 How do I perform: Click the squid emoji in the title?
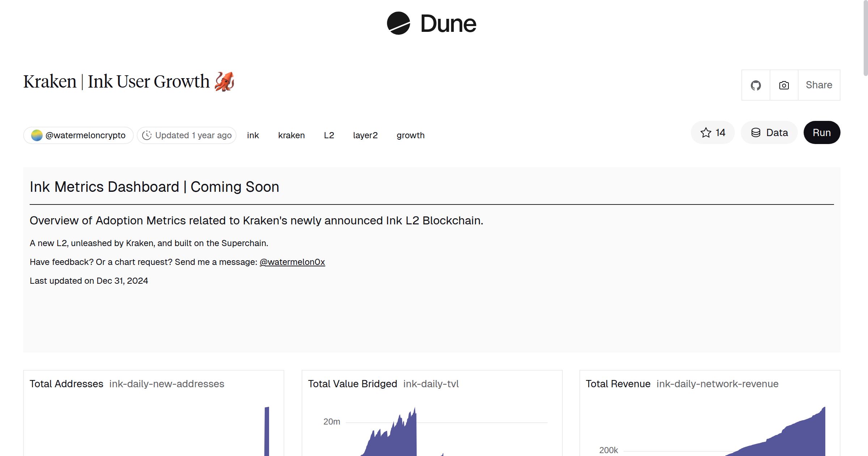click(x=224, y=82)
